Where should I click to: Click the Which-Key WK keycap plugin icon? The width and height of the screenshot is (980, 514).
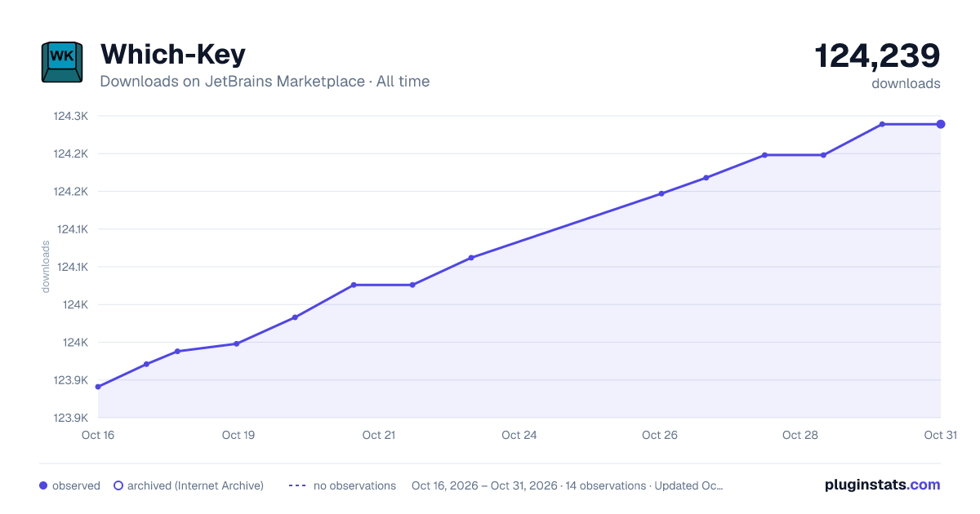(x=62, y=62)
